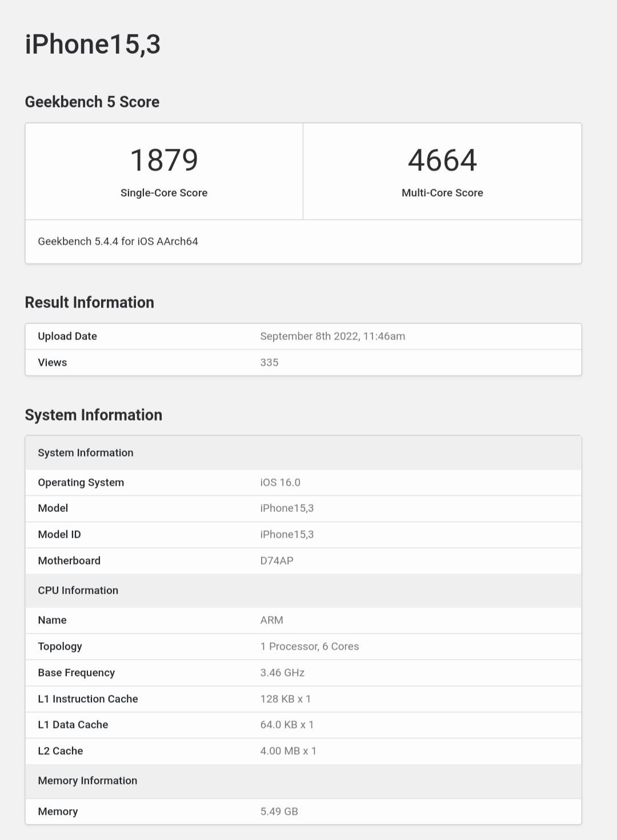Click the Base Frequency value 3.46 GHz
This screenshot has height=840, width=617.
tap(282, 673)
